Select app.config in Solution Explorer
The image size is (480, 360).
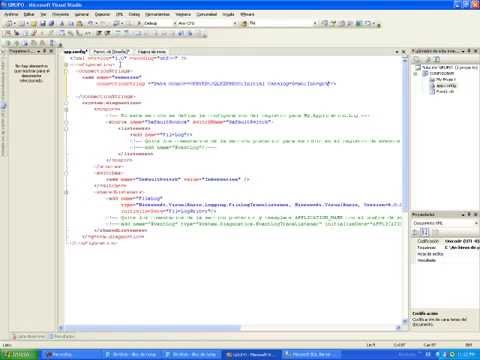click(x=444, y=86)
